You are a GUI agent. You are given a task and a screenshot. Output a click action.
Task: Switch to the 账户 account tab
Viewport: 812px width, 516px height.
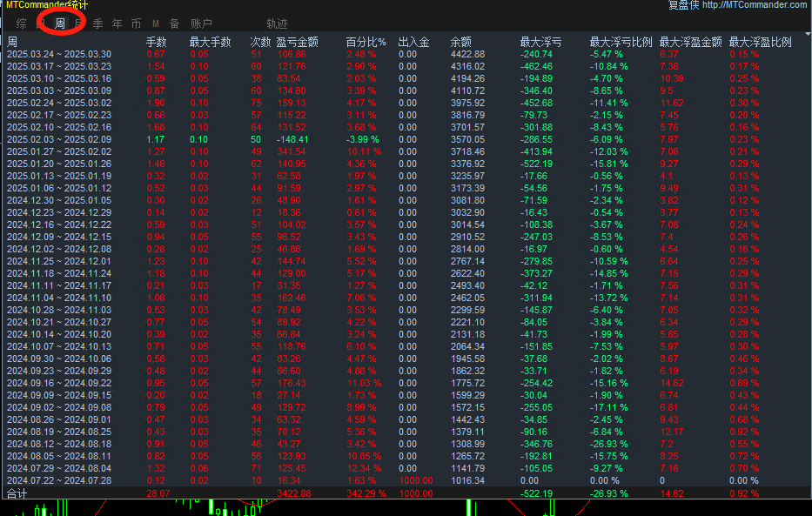point(201,23)
